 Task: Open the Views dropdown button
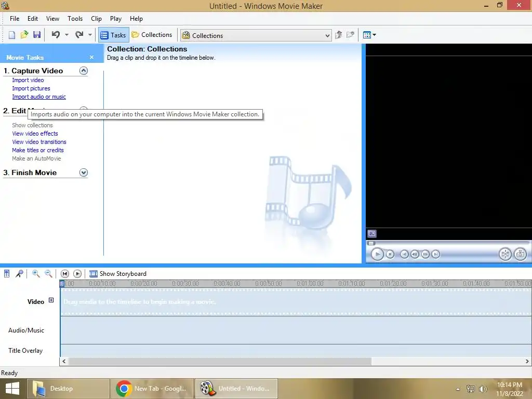pyautogui.click(x=369, y=35)
